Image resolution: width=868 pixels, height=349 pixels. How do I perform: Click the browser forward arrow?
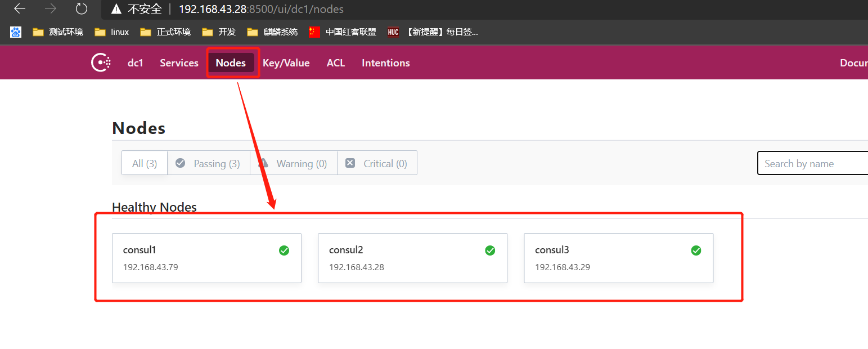pyautogui.click(x=51, y=9)
